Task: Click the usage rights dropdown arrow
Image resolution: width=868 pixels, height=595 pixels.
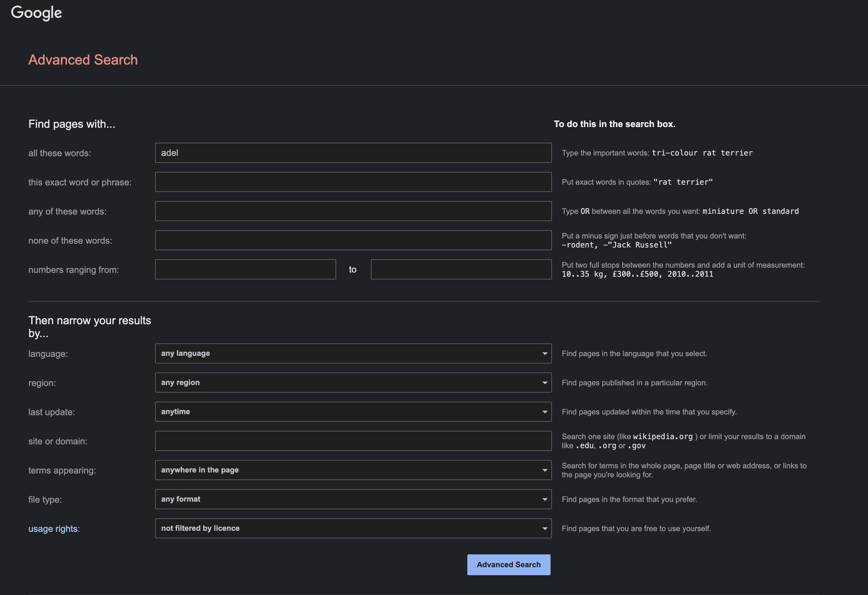Action: point(545,528)
